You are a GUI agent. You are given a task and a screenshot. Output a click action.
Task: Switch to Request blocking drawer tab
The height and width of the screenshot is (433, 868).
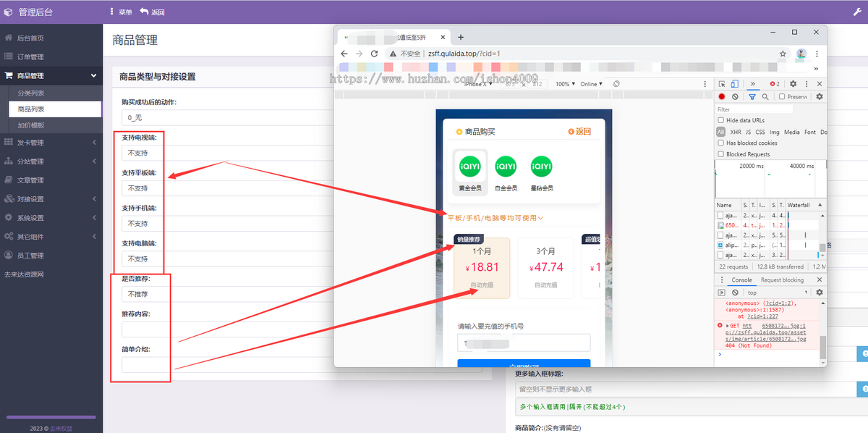782,279
